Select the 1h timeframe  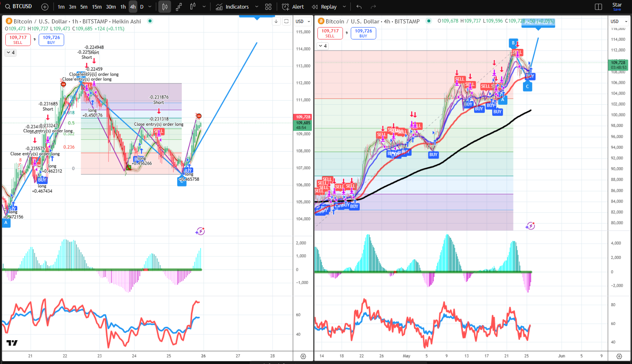pos(123,7)
